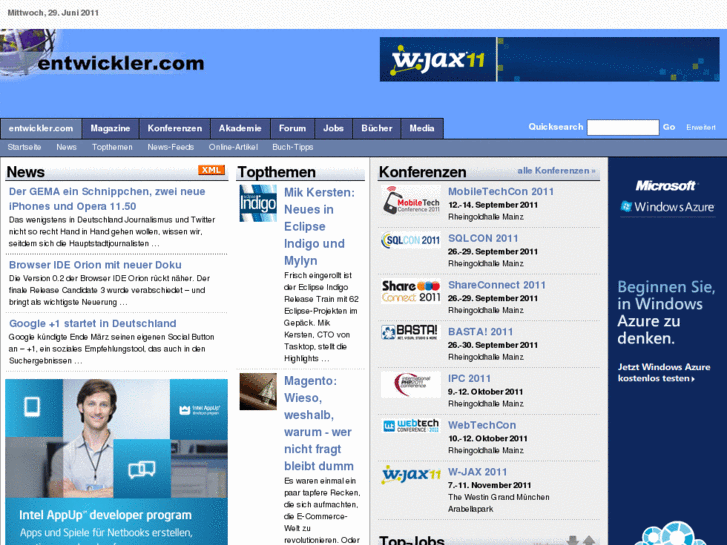Select the entwickler.com main tab
This screenshot has width=727, height=545.
[41, 128]
